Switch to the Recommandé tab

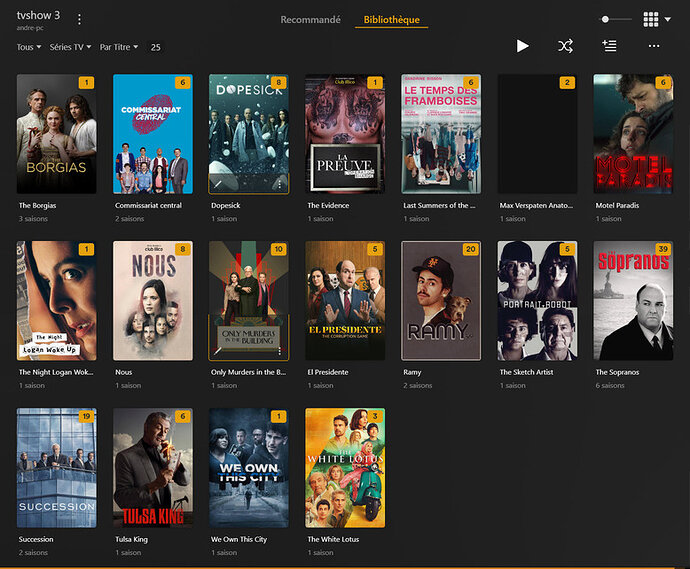(310, 19)
